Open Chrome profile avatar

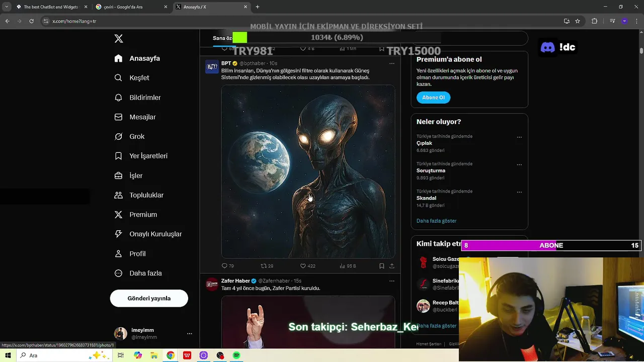(624, 21)
